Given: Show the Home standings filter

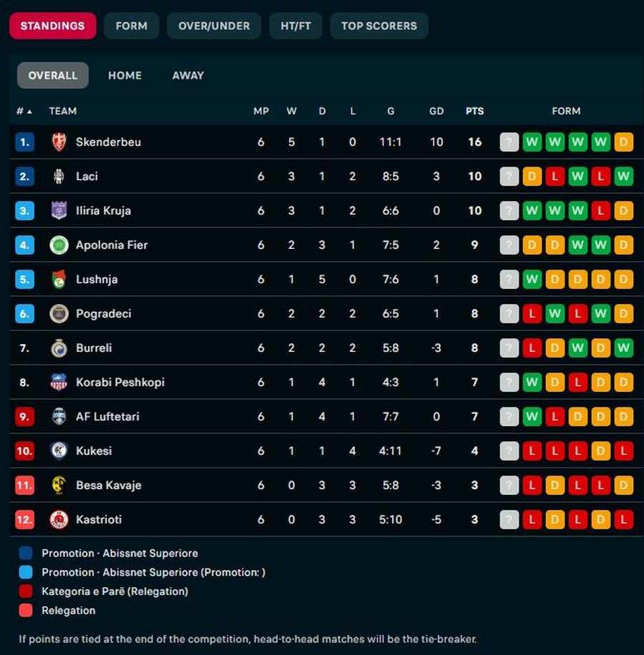Looking at the screenshot, I should [125, 75].
